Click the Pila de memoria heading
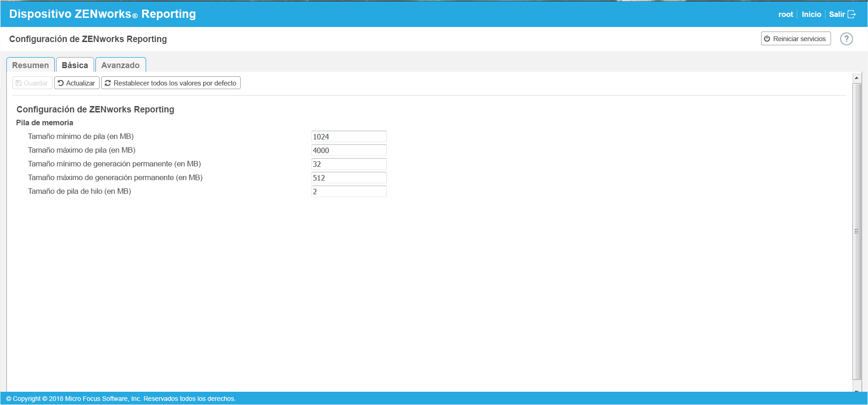868x405 pixels. point(45,123)
